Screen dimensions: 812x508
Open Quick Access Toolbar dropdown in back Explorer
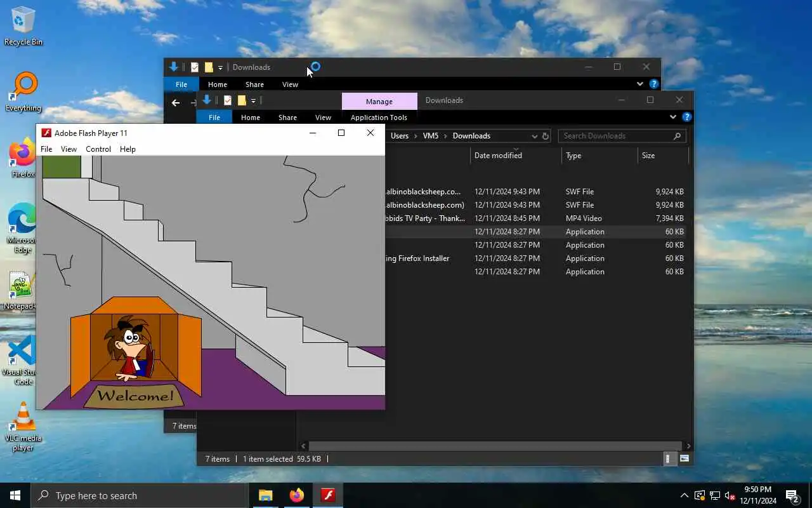(x=220, y=67)
